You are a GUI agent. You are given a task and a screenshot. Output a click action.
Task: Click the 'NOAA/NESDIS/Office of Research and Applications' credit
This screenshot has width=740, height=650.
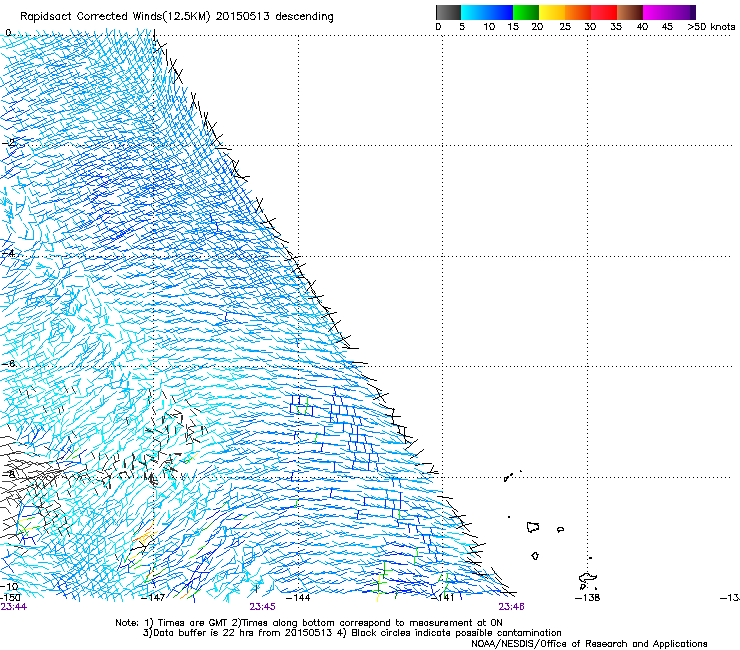pyautogui.click(x=589, y=644)
